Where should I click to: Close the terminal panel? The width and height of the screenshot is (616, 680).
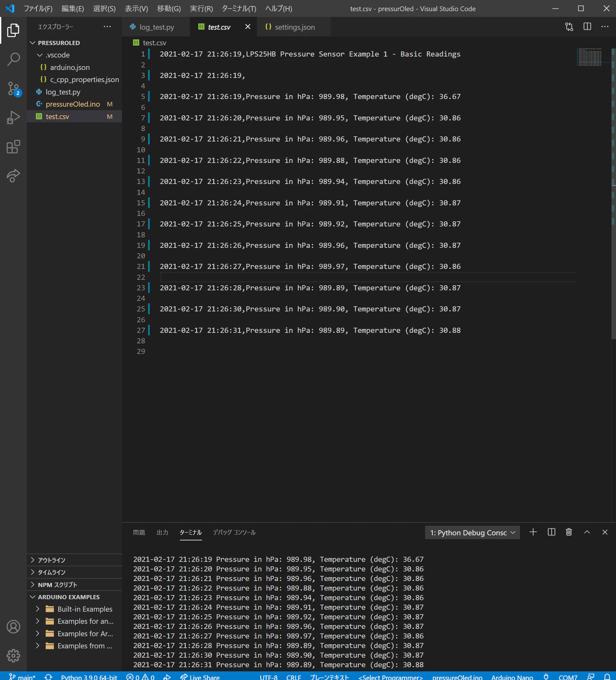(605, 532)
